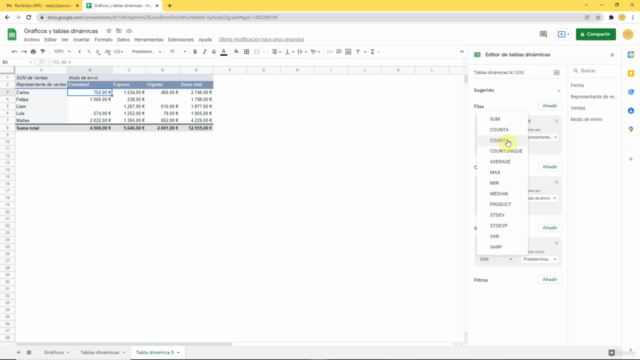Open the functions sigma menu

(x=373, y=52)
